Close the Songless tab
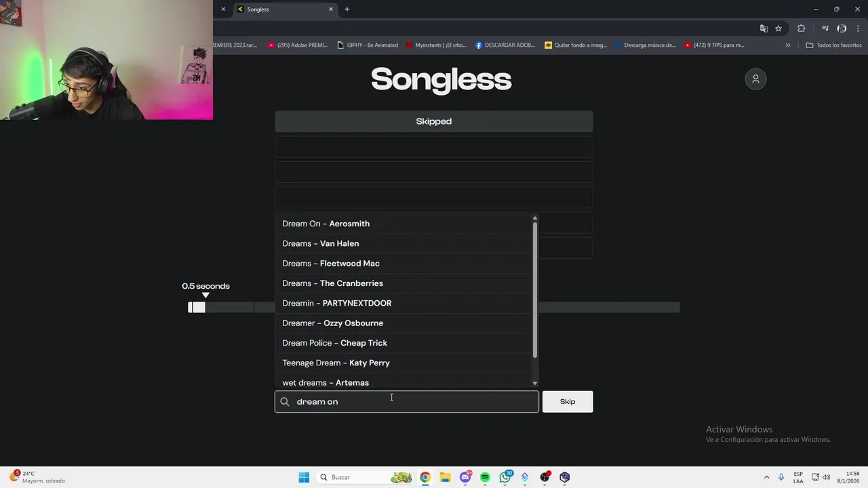This screenshot has height=488, width=868. click(x=331, y=9)
